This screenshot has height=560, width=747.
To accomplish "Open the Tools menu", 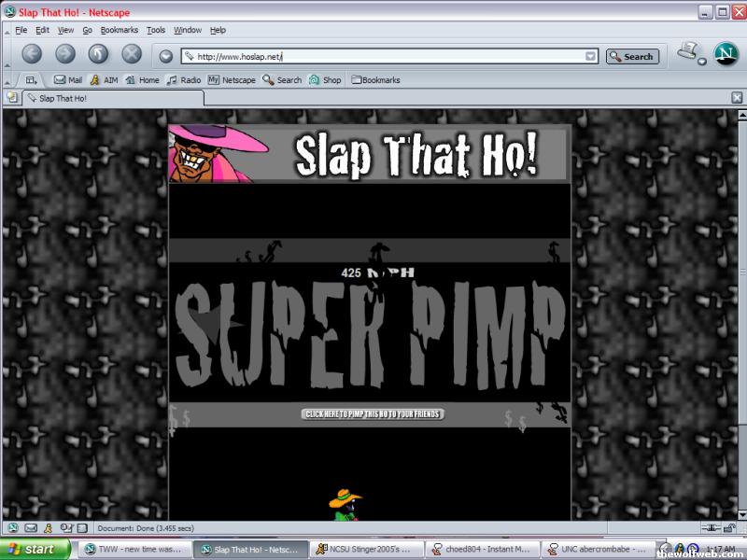I will coord(155,30).
